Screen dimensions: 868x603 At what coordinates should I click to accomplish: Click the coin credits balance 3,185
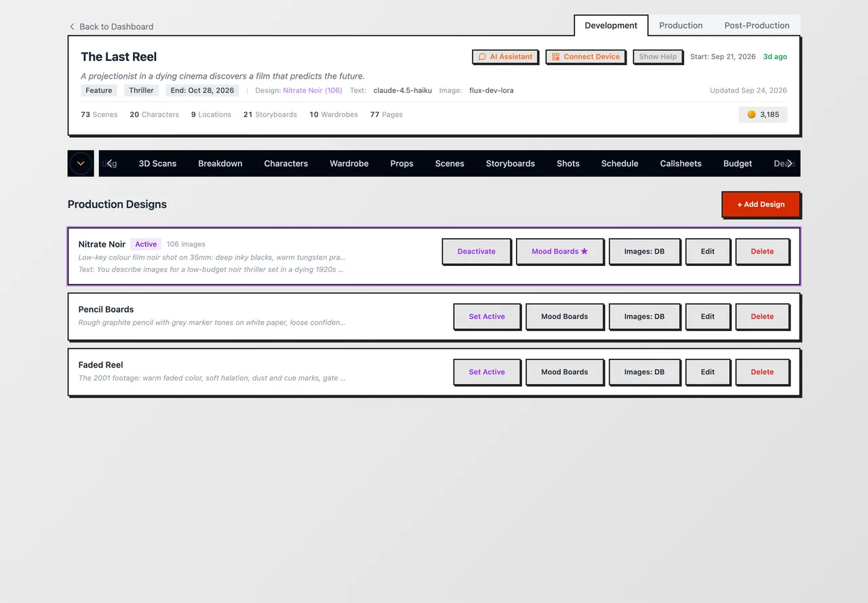[x=763, y=115]
